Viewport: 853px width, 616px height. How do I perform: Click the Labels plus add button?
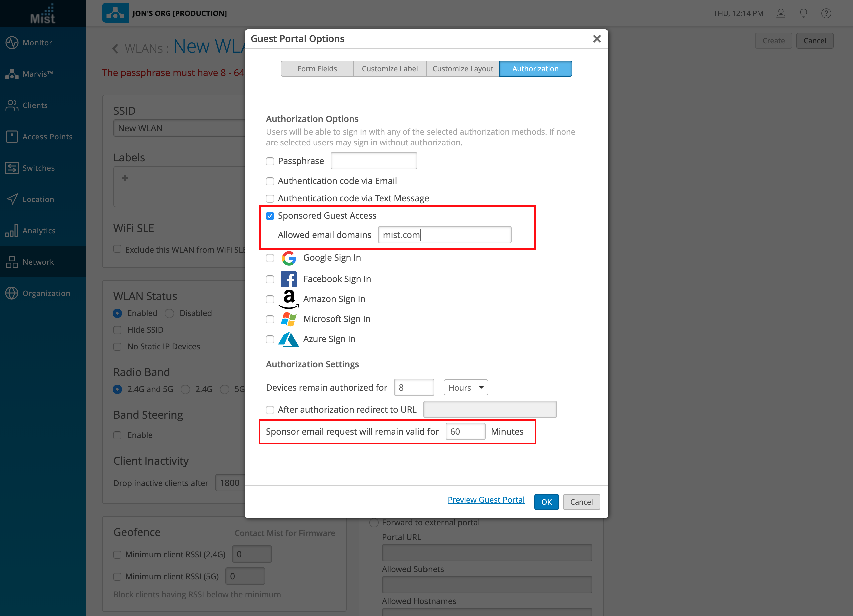(x=125, y=178)
